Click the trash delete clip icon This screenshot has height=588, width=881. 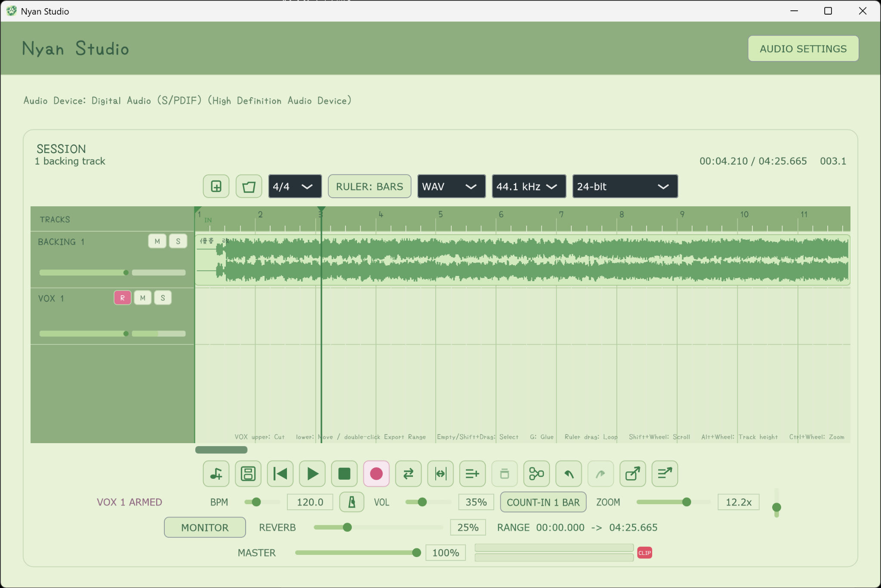[505, 474]
